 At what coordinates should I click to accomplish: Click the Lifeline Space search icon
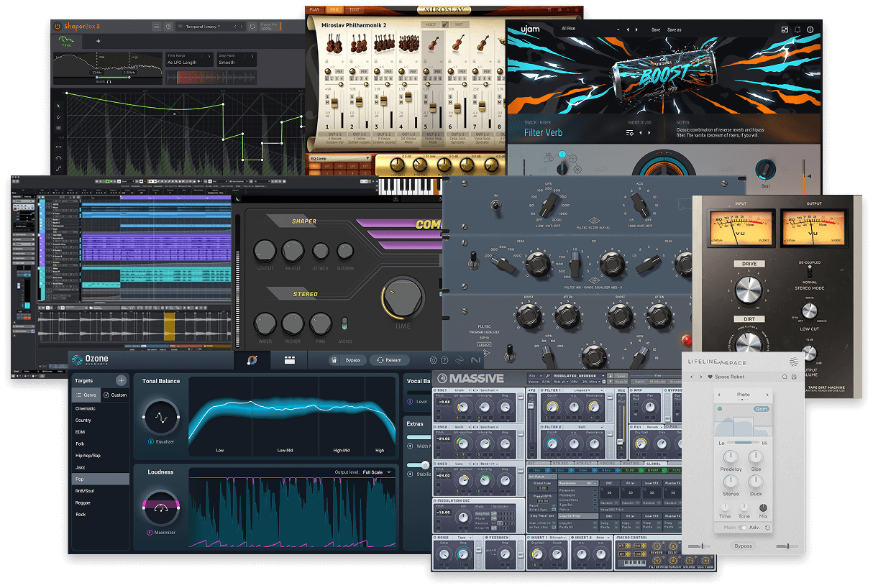(785, 377)
